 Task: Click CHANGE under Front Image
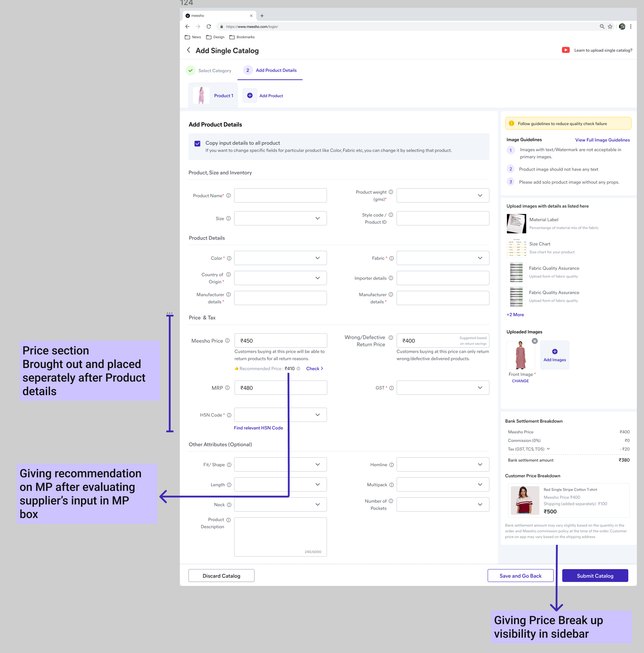point(520,381)
